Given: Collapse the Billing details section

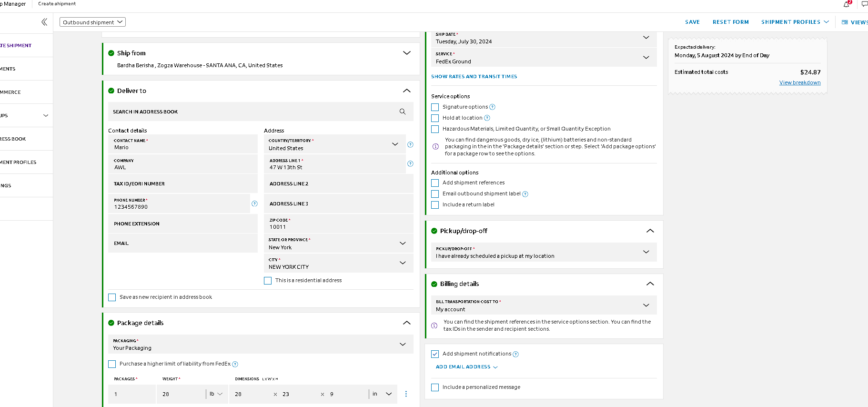Looking at the screenshot, I should click(x=650, y=284).
